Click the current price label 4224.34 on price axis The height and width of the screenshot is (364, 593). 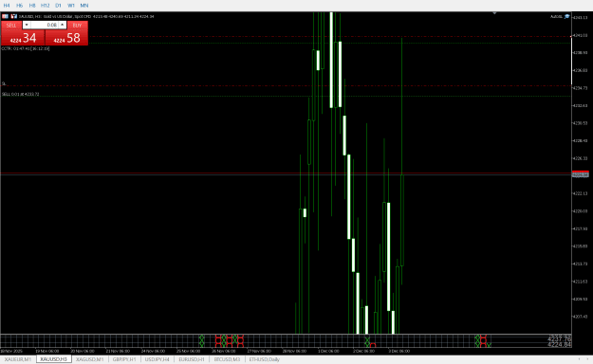click(580, 175)
